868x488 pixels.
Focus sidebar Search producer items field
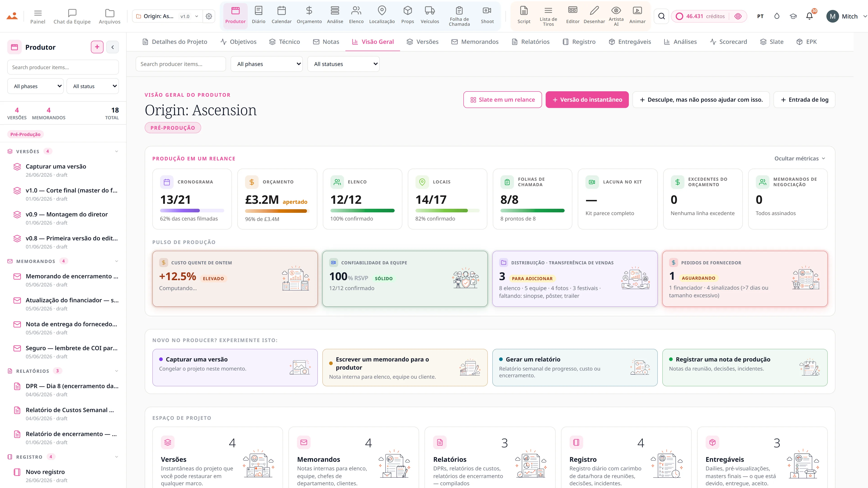coord(63,67)
